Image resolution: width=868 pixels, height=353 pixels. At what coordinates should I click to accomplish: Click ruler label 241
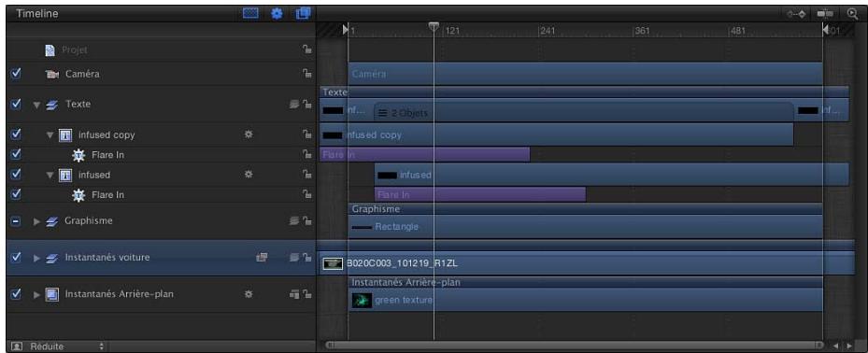point(548,31)
